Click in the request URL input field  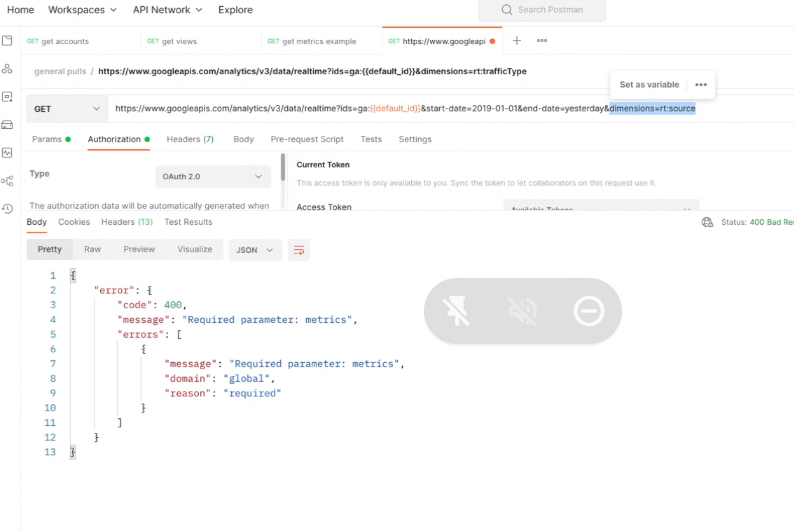point(451,109)
